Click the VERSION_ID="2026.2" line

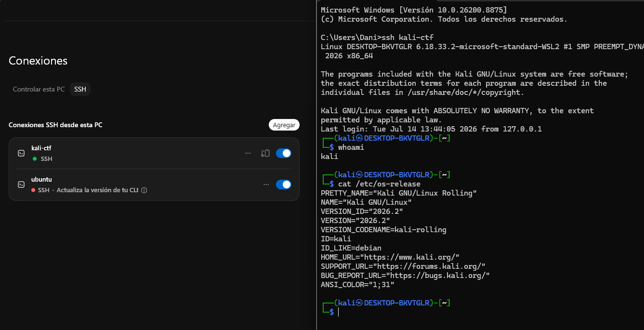coord(362,211)
